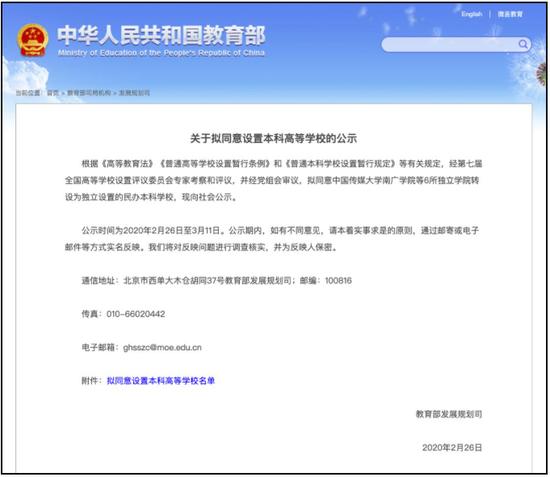Click the Ministry of Education English subtitle
550x477 pixels.
(161, 53)
